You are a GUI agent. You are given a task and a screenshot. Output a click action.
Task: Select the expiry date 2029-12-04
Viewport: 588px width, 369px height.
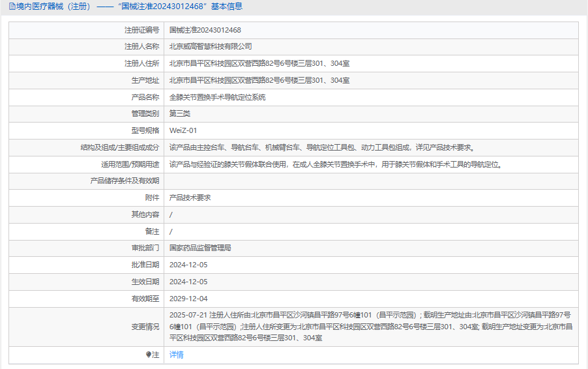point(188,299)
